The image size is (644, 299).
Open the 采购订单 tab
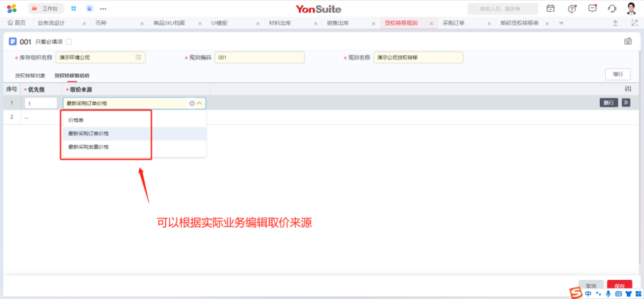[x=454, y=23]
